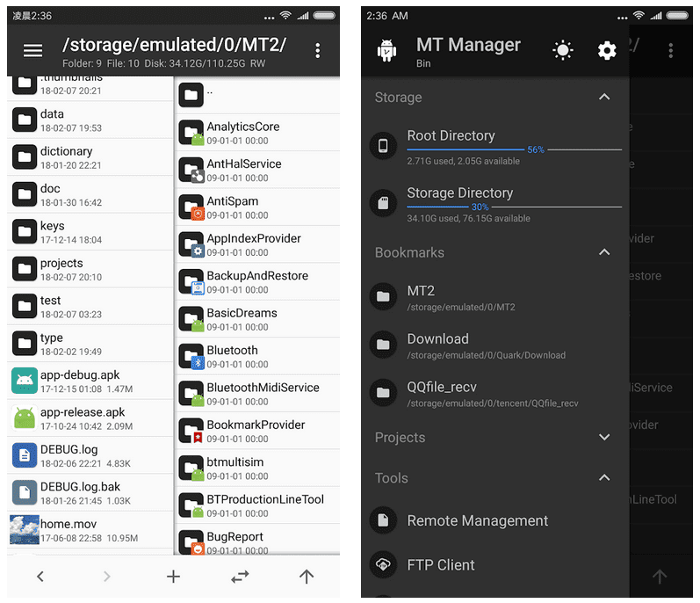Tap the DEBUG.log.bak file icon
The height and width of the screenshot is (603, 700).
(x=25, y=492)
